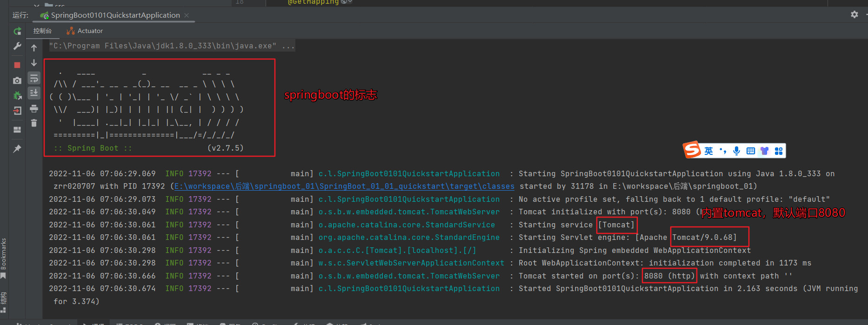Image resolution: width=868 pixels, height=325 pixels.
Task: Pin the run tab
Action: 17,149
